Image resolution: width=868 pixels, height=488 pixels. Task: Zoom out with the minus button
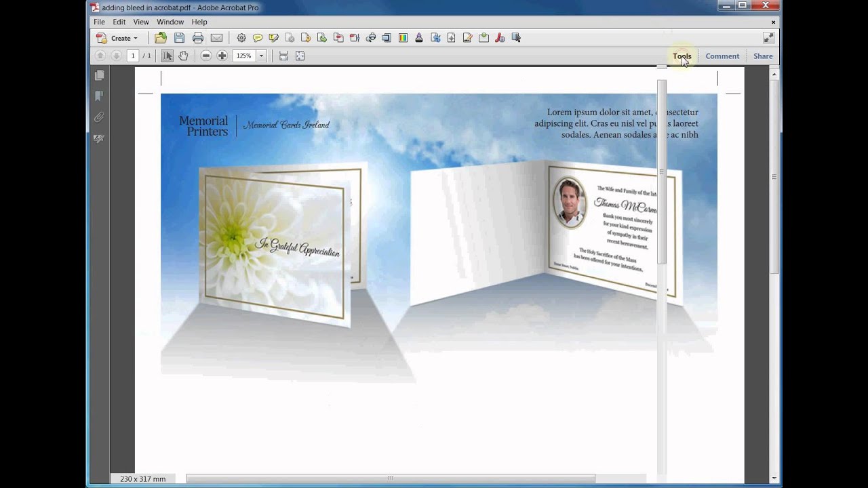pyautogui.click(x=205, y=56)
